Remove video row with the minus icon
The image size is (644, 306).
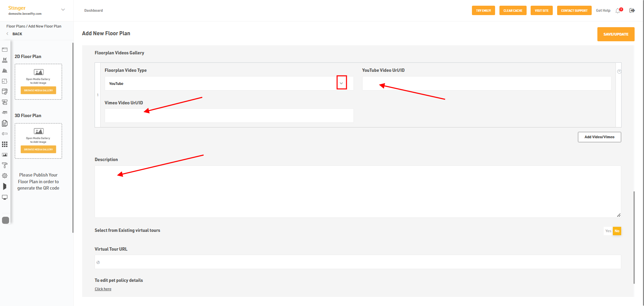tap(619, 71)
